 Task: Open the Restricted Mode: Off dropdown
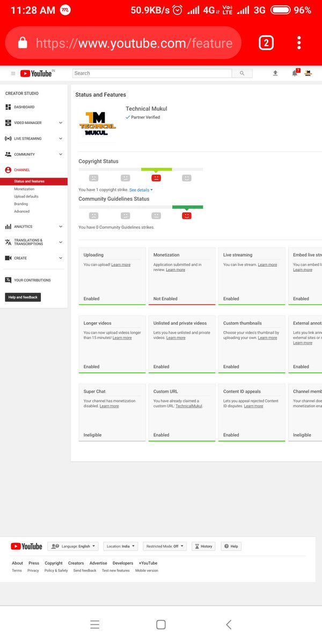click(x=165, y=546)
